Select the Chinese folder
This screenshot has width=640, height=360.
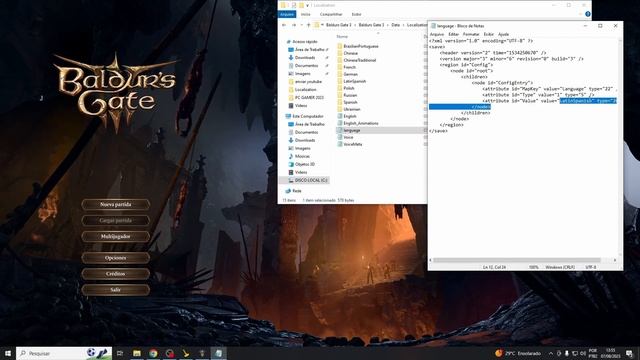[x=351, y=53]
